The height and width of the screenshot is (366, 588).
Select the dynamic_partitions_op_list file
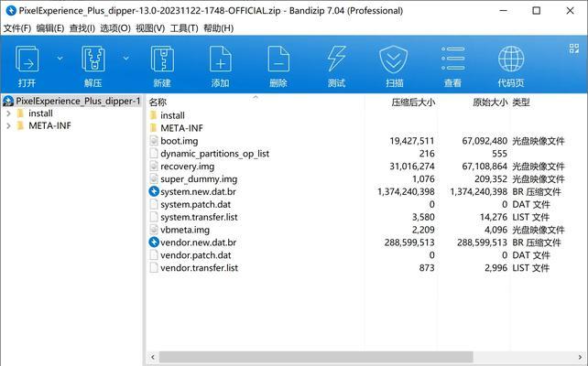215,154
